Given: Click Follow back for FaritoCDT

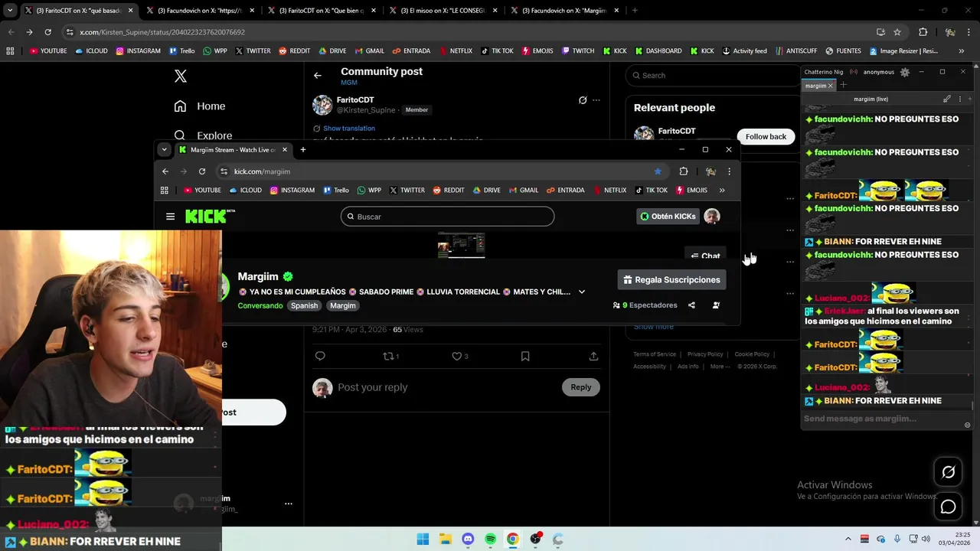Looking at the screenshot, I should [x=766, y=136].
